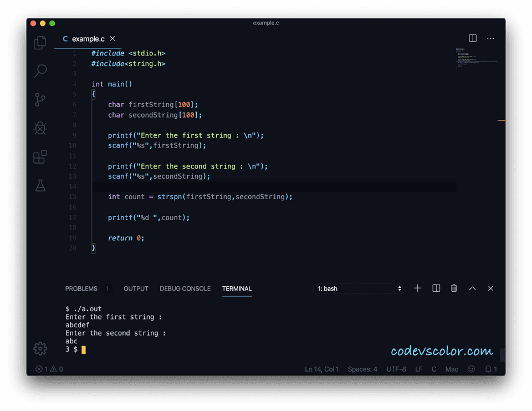Click the Split Editor icon

(472, 38)
